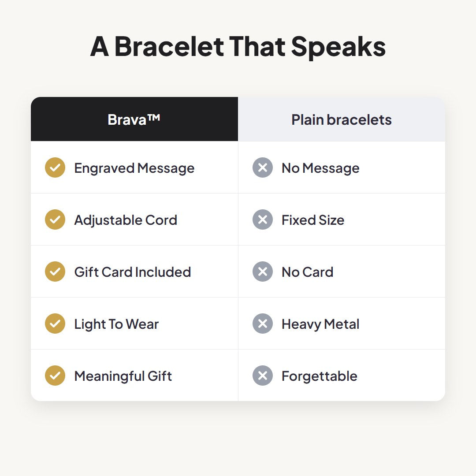Screen dimensions: 476x476
Task: Click the gray X icon next to No Card
Action: coord(263,271)
